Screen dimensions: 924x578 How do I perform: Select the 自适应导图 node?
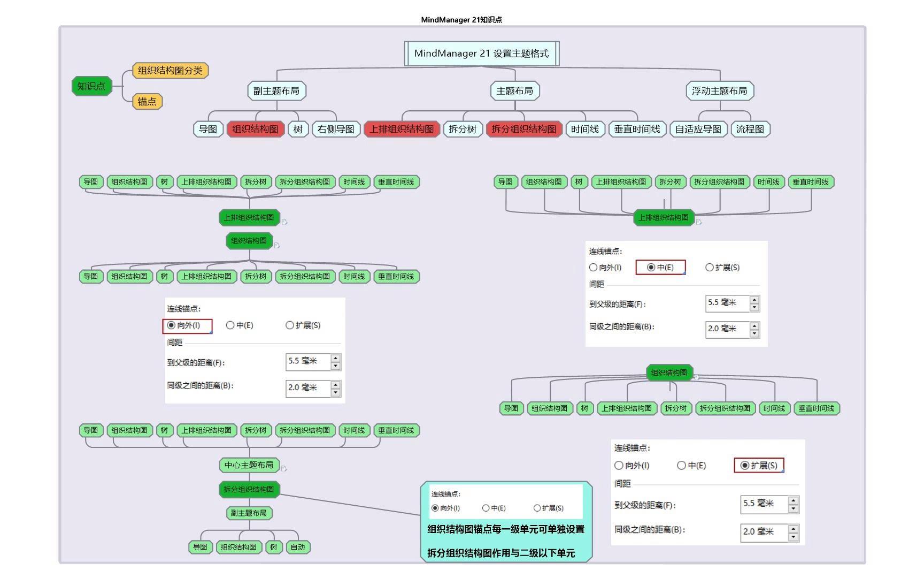click(x=698, y=129)
